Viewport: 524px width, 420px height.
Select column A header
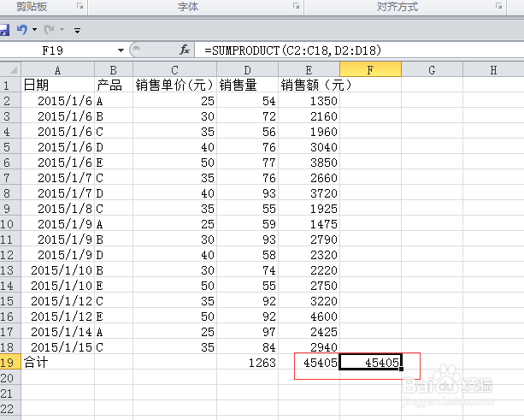[57, 70]
